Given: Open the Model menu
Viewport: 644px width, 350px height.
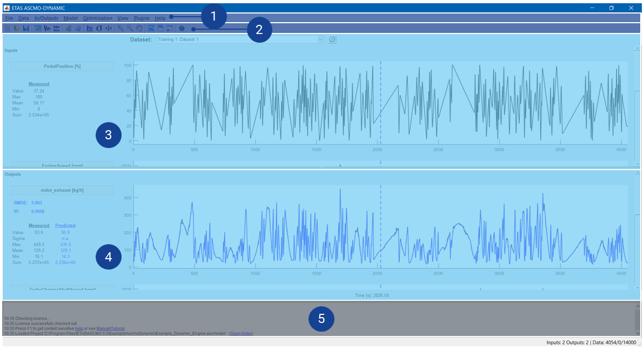Looking at the screenshot, I should click(70, 18).
